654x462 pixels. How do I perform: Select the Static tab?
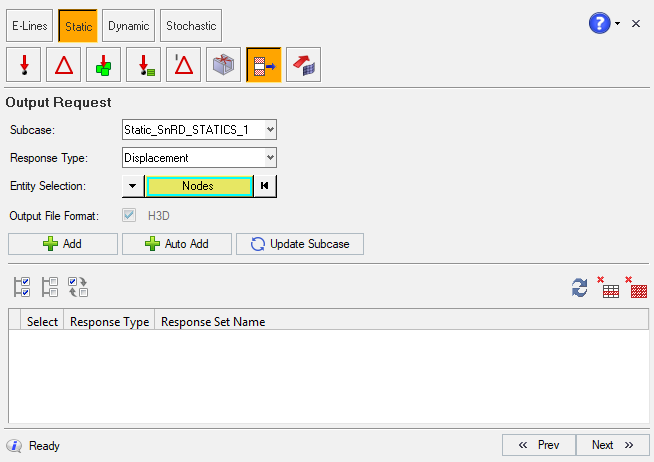pos(78,26)
